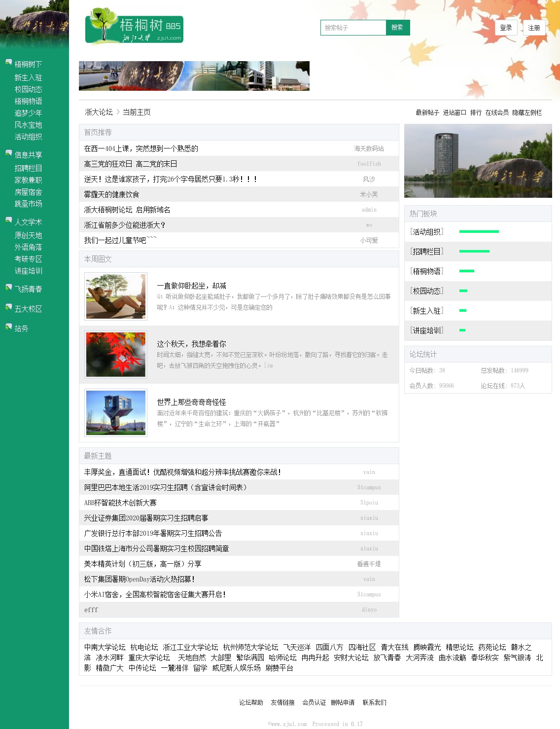This screenshot has width=560, height=729.
Task: Open the post 雾霾天的健康饮食
Action: pos(111,194)
